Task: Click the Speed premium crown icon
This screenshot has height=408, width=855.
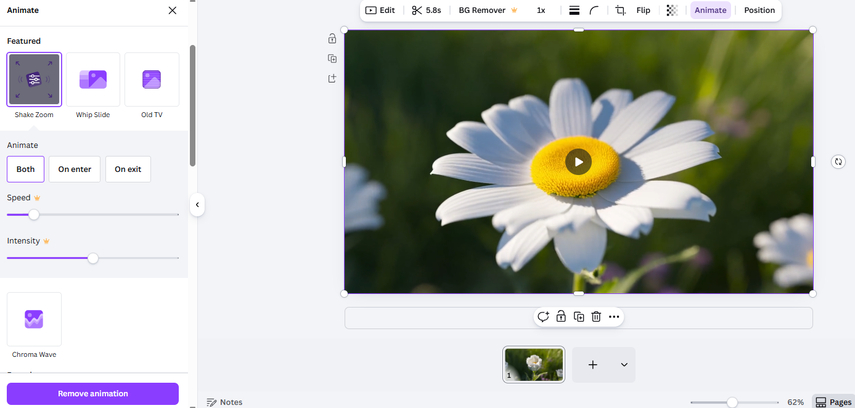Action: click(37, 198)
